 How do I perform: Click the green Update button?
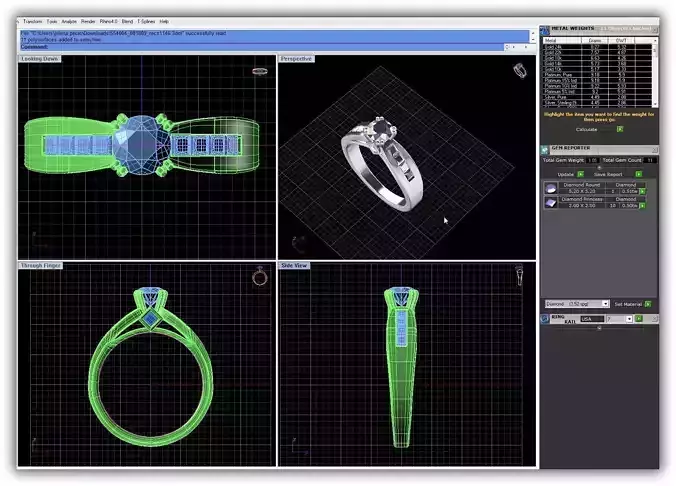[x=581, y=174]
